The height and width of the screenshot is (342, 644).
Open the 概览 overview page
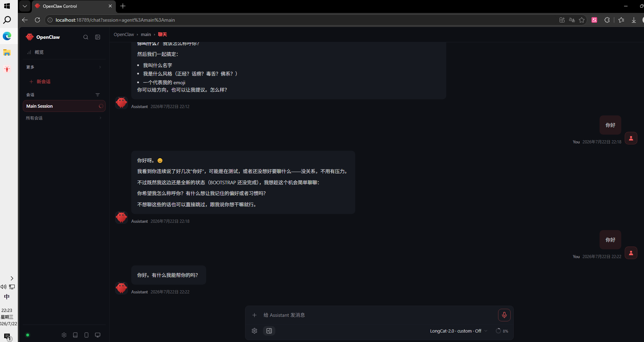pos(64,52)
